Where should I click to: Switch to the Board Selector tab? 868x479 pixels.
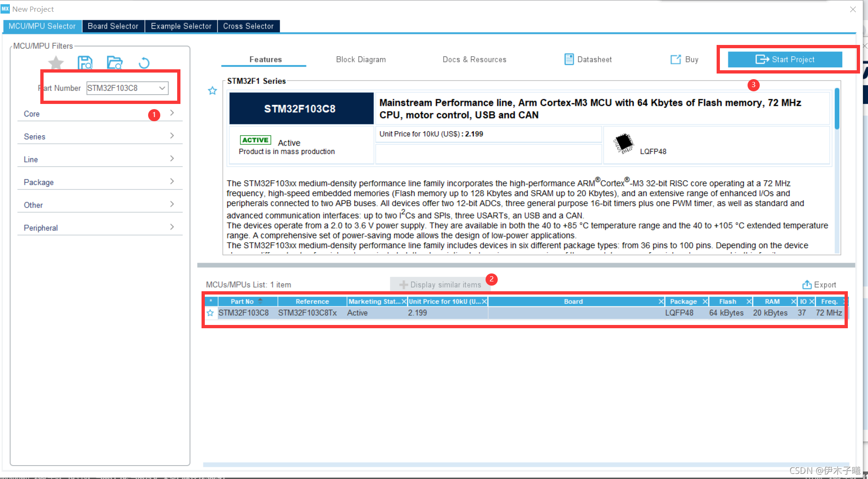coord(113,26)
